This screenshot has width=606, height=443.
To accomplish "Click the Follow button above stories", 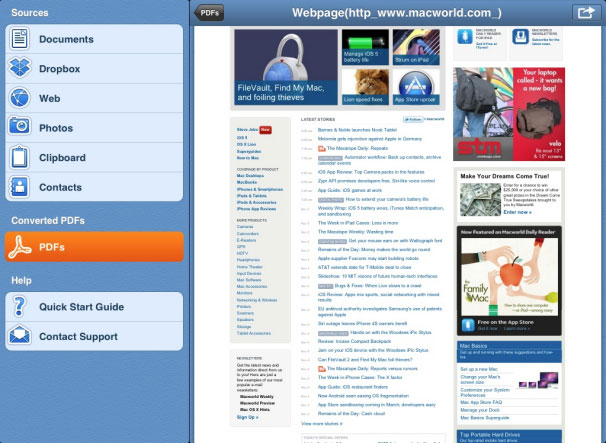I will [413, 119].
